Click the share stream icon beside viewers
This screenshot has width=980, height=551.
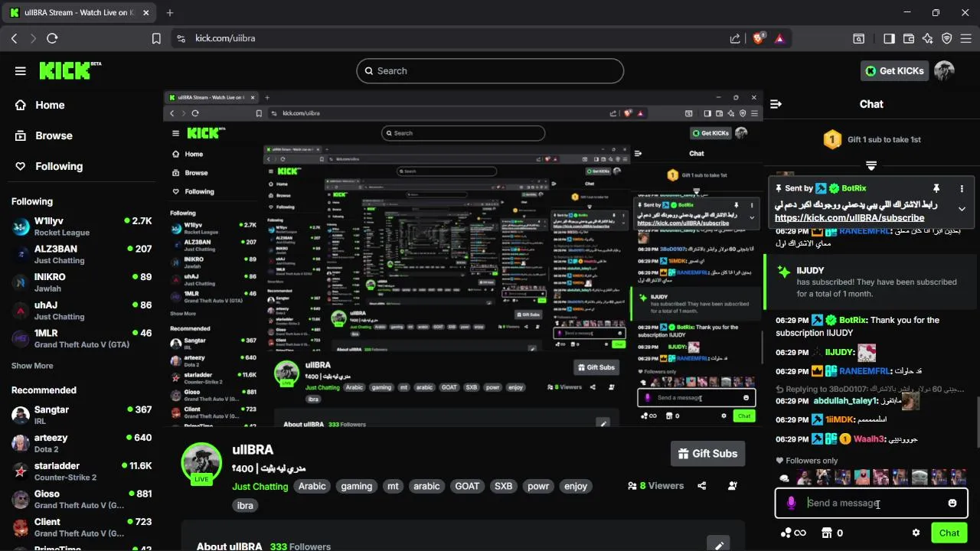(x=702, y=485)
